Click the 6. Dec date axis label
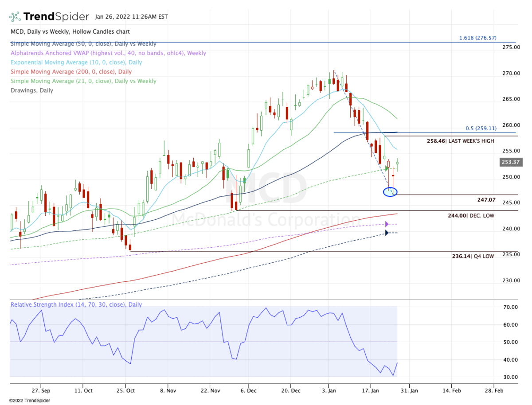The width and height of the screenshot is (532, 405). (249, 391)
